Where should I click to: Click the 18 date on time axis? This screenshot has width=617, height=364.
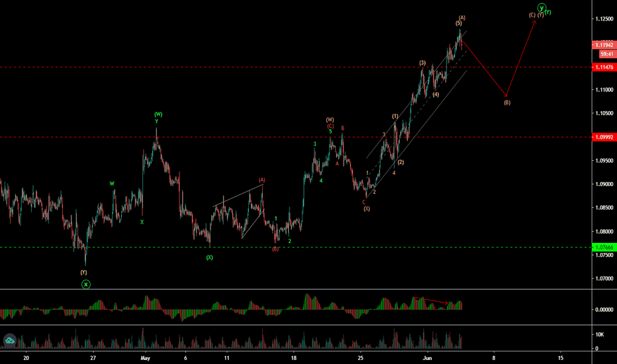293,358
